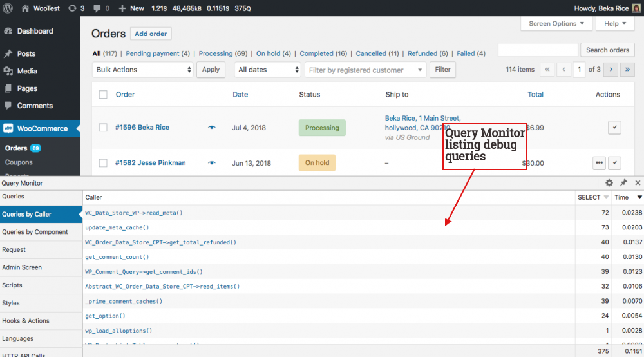644x357 pixels.
Task: Filter orders by Processing status
Action: [223, 53]
